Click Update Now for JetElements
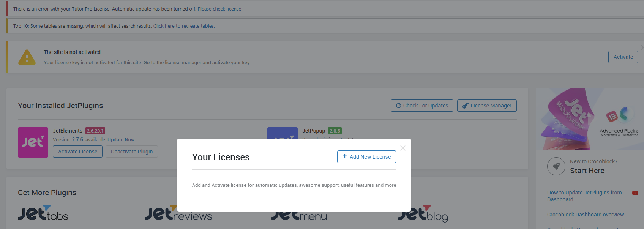 (121, 140)
